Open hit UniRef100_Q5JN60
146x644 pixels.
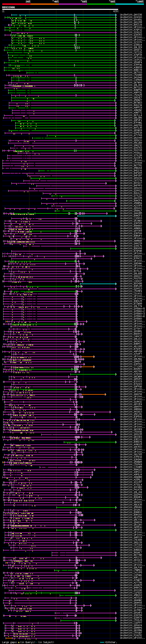click(x=131, y=221)
